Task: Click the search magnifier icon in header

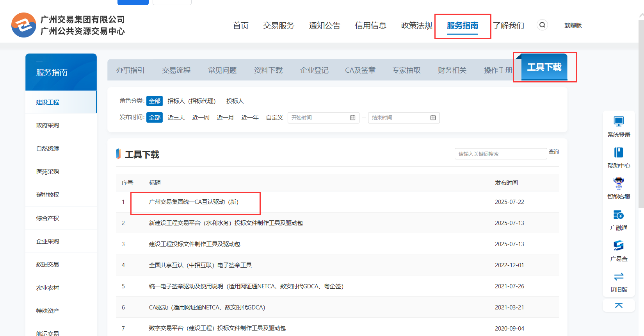Action: tap(542, 25)
